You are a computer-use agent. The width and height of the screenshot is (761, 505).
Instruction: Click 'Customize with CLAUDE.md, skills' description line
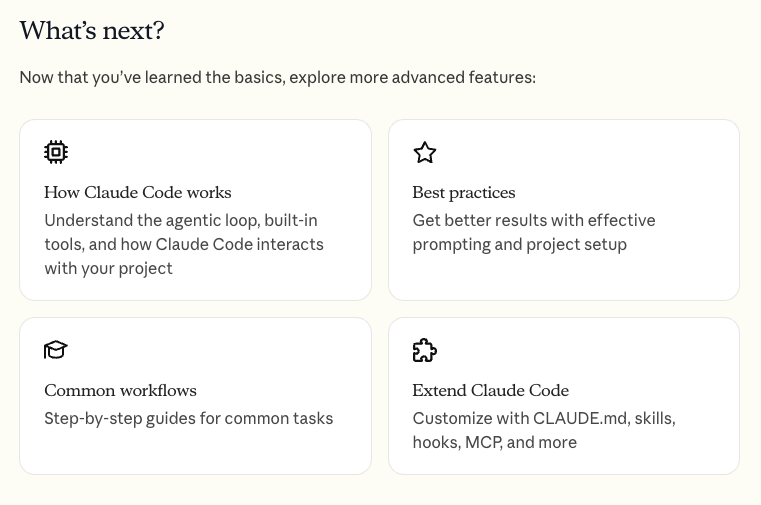click(x=544, y=419)
